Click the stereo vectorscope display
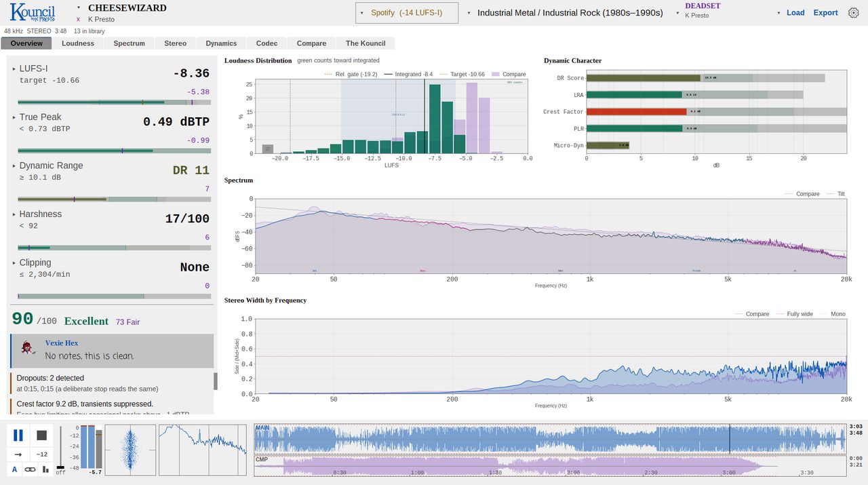Viewport: 868px width, 485px height. 130,450
